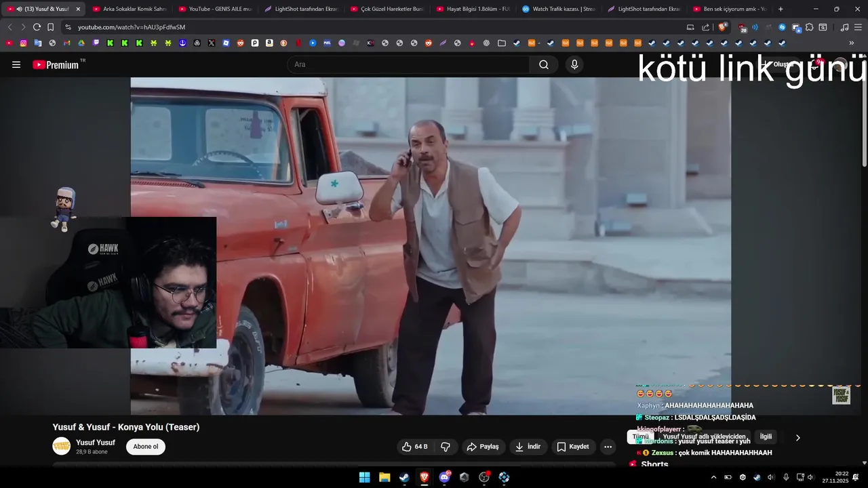The image size is (868, 488).
Task: Start voice search with microphone icon
Action: [x=574, y=64]
